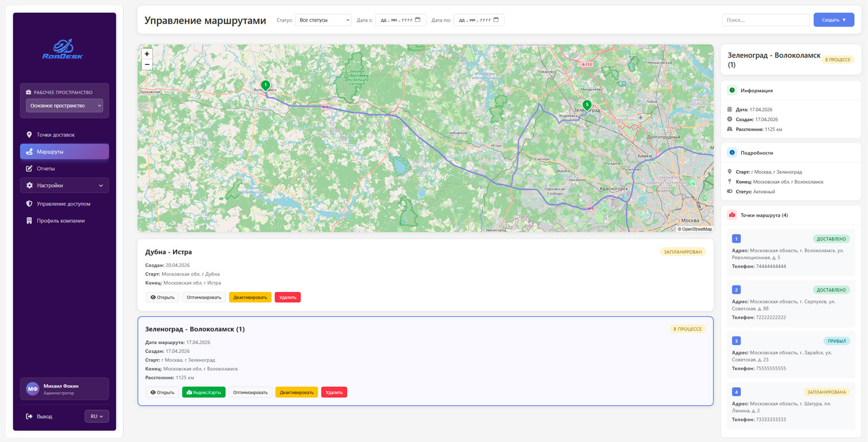Click the plus-circle icon beside Создан 17.04.2026
Screen dimensions: 868x442
[730, 119]
